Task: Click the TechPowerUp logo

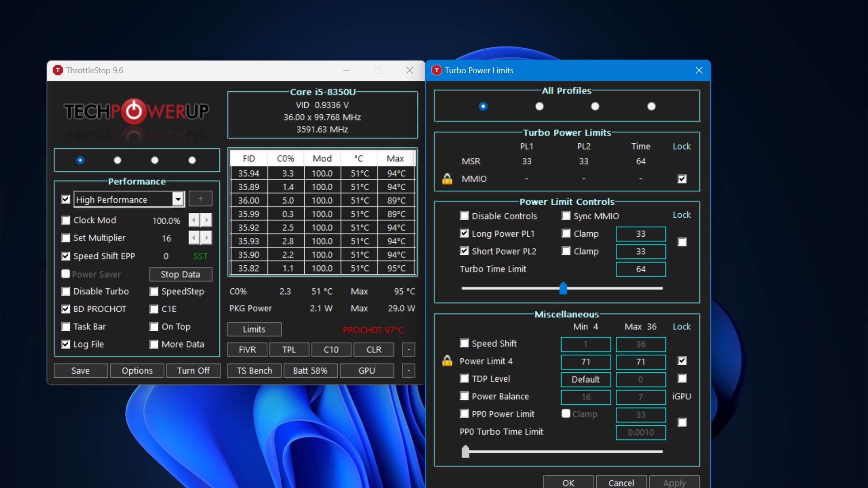Action: click(137, 111)
